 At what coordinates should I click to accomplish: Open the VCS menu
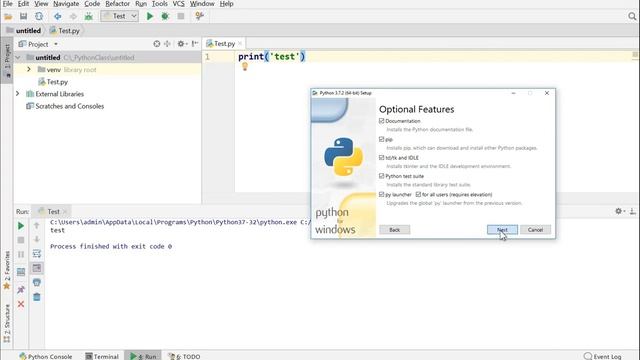(178, 4)
